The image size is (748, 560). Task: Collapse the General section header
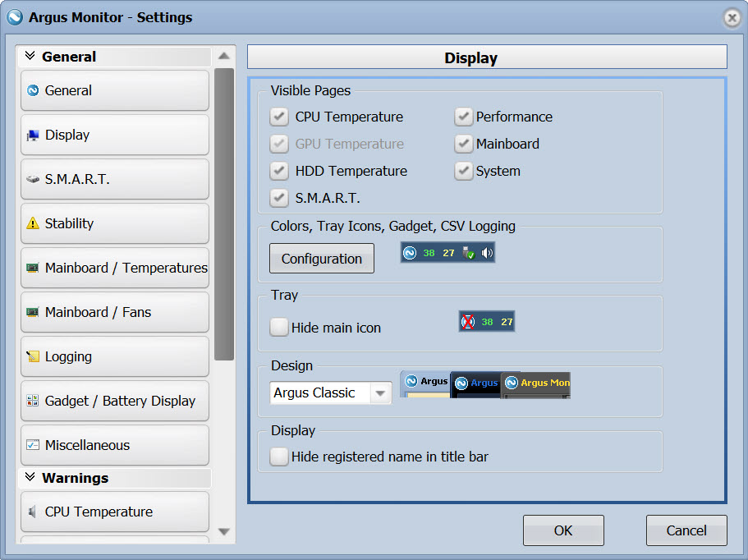[x=114, y=57]
